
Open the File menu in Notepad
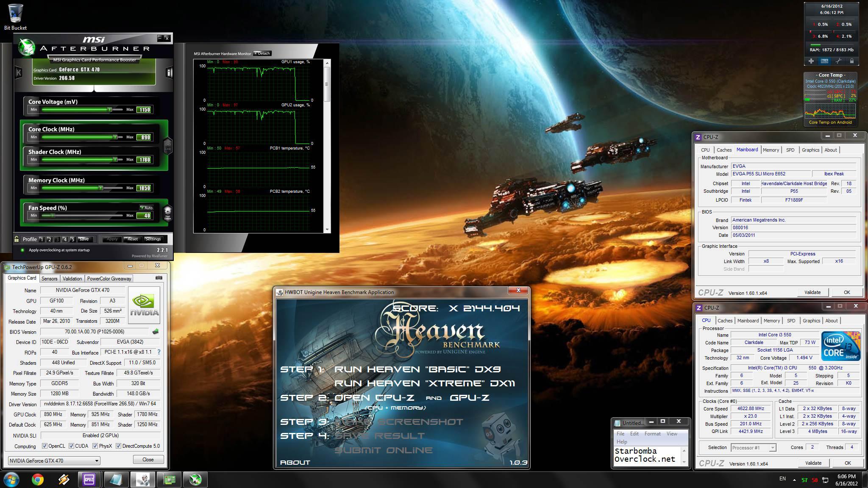pos(620,434)
